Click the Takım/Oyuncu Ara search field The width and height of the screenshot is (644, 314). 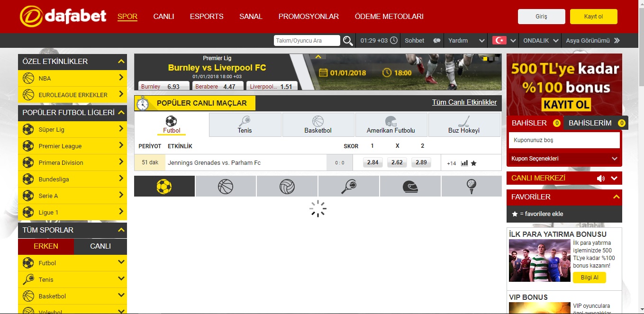pyautogui.click(x=307, y=41)
